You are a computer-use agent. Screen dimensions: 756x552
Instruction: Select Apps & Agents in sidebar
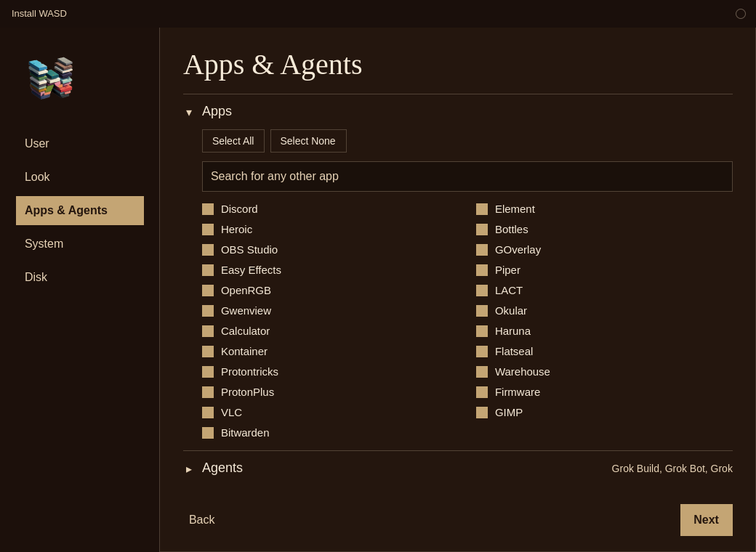tap(80, 211)
